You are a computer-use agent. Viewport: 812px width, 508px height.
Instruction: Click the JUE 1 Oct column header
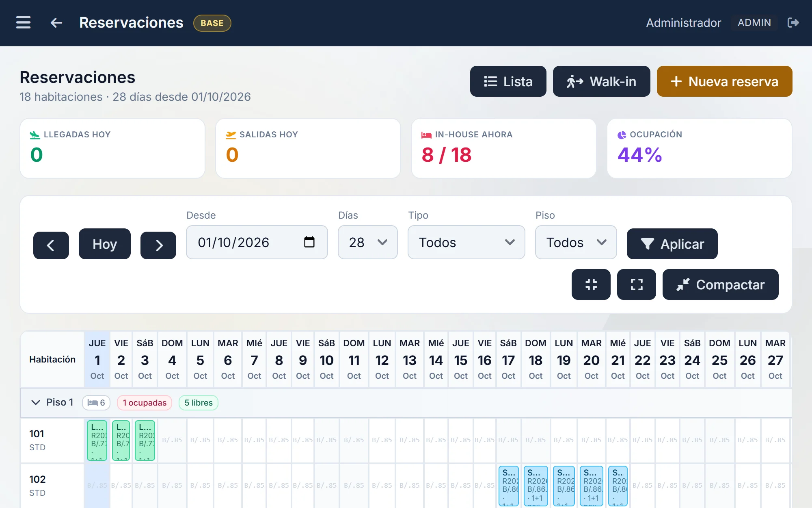pyautogui.click(x=97, y=359)
